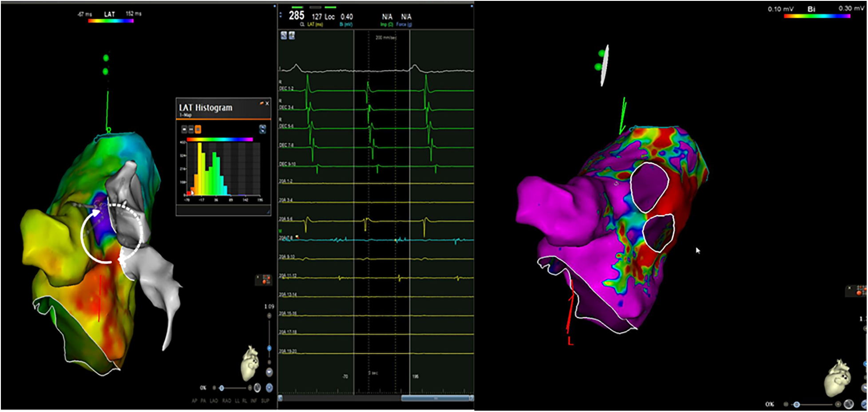
Task: Select the first histogram view mode button
Action: [x=184, y=129]
